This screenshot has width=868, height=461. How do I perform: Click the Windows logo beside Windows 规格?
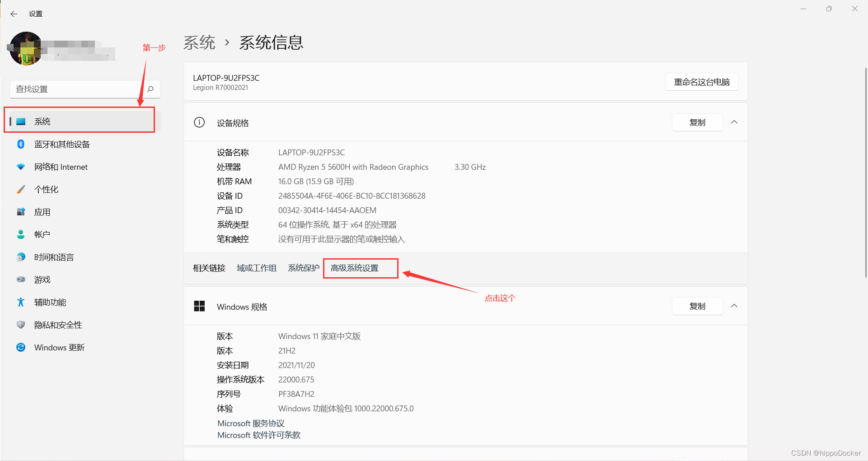coord(199,306)
